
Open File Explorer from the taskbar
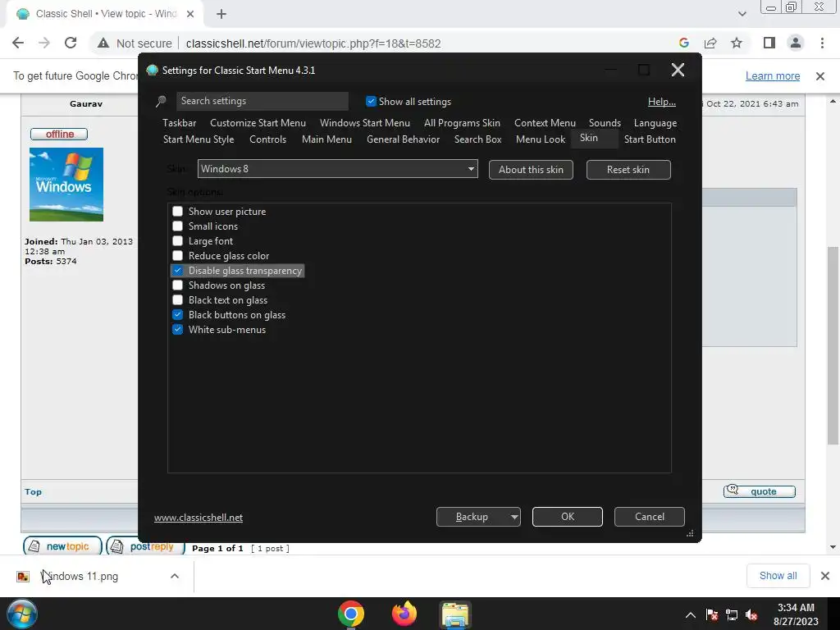pyautogui.click(x=455, y=614)
